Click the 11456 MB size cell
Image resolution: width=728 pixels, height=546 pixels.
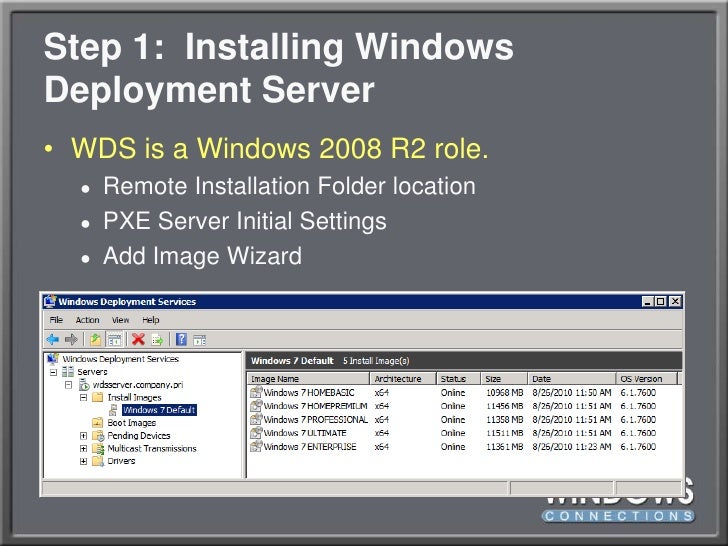click(505, 406)
